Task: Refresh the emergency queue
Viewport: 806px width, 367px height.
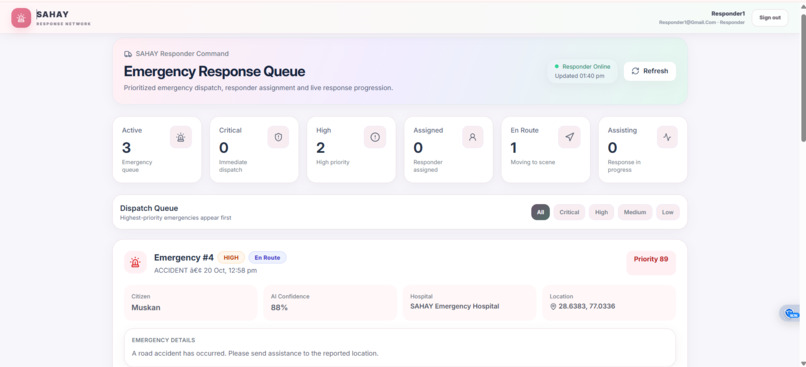Action: tap(650, 71)
